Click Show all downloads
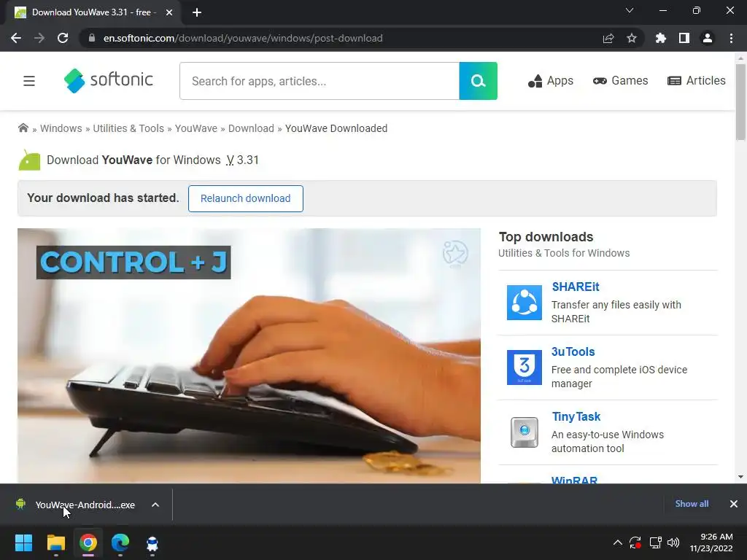 [x=692, y=504]
